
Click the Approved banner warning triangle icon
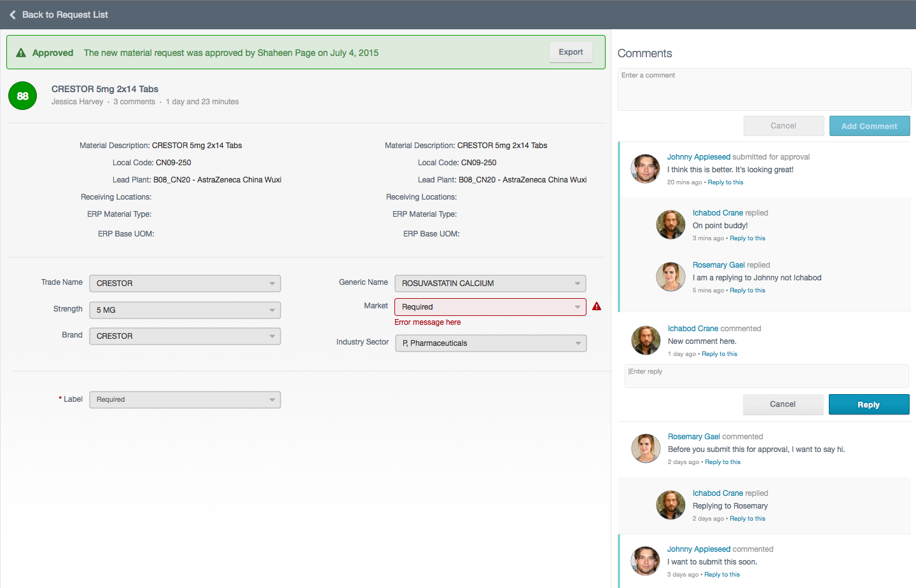(x=21, y=53)
